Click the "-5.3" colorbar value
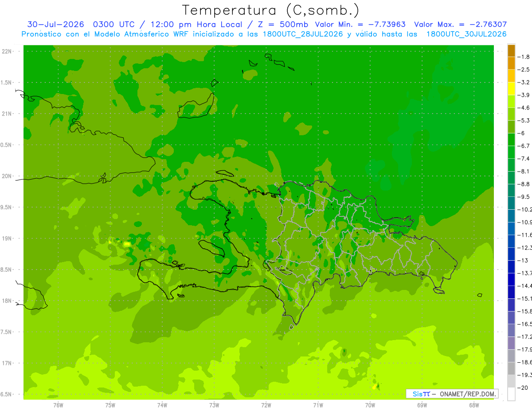 [x=524, y=120]
